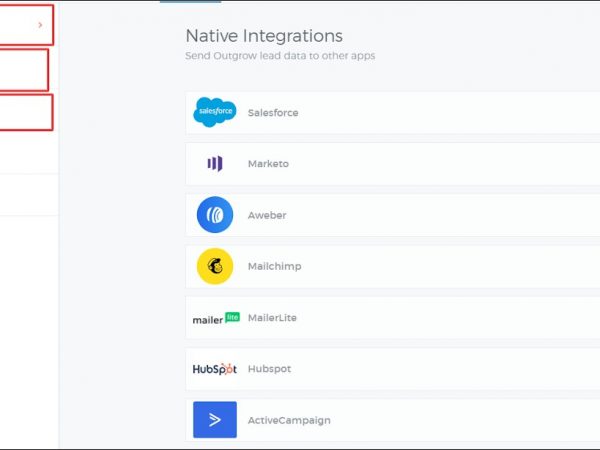600x450 pixels.
Task: Click the yellow Mailchimp monkey icon
Action: click(x=214, y=267)
